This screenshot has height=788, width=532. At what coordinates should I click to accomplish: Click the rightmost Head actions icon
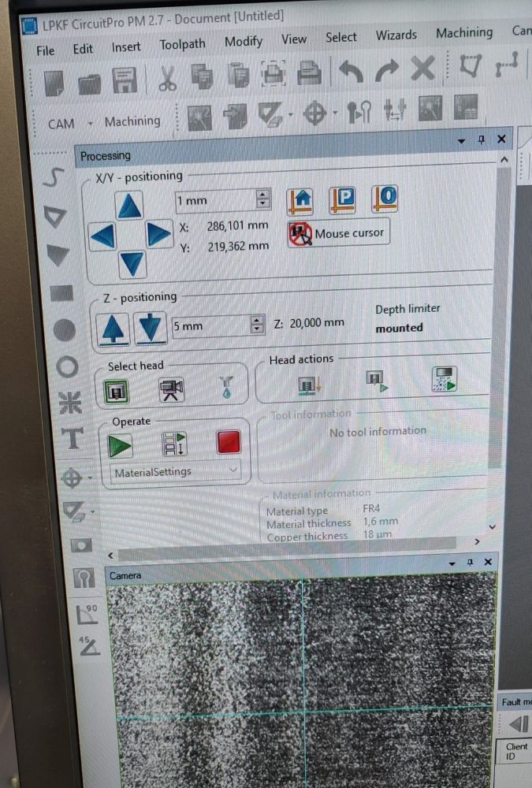(445, 379)
